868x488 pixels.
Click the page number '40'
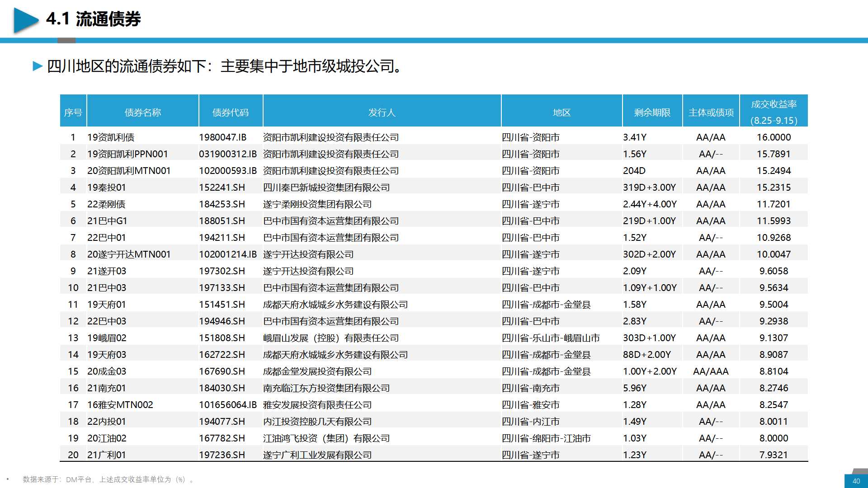click(x=856, y=481)
